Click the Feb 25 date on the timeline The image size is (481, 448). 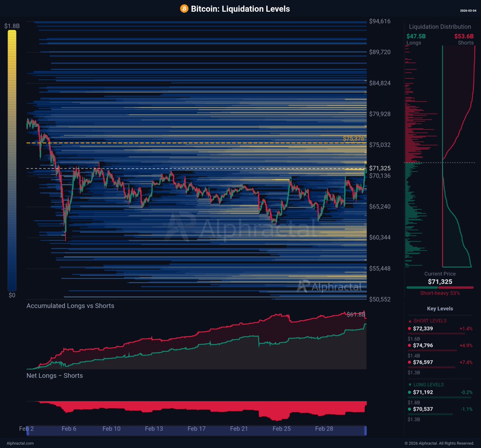pyautogui.click(x=281, y=429)
